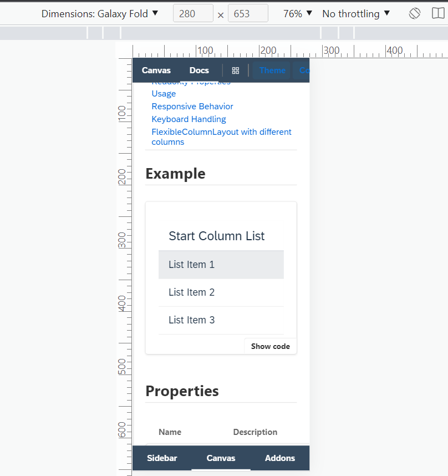Viewport: 448px width, 476px height.
Task: Open the No throttling dropdown
Action: point(355,13)
